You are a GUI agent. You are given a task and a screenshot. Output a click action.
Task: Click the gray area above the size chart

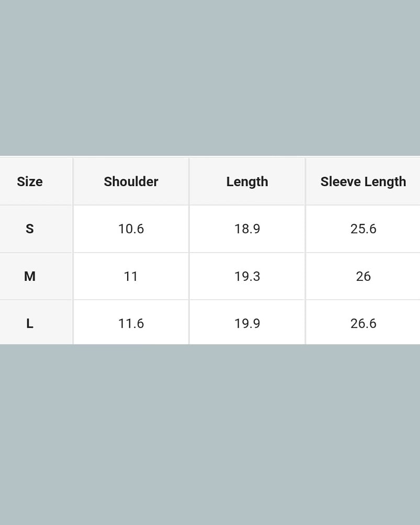point(210,78)
